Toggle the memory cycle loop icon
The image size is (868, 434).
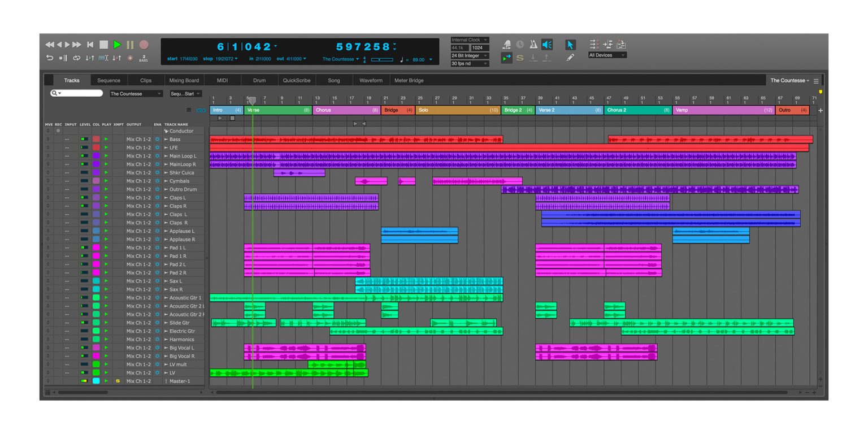pos(76,58)
